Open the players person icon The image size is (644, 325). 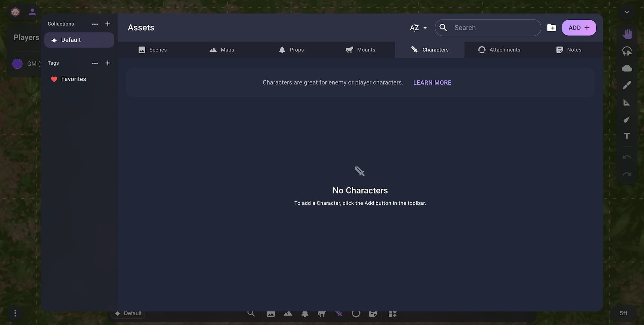tap(32, 12)
